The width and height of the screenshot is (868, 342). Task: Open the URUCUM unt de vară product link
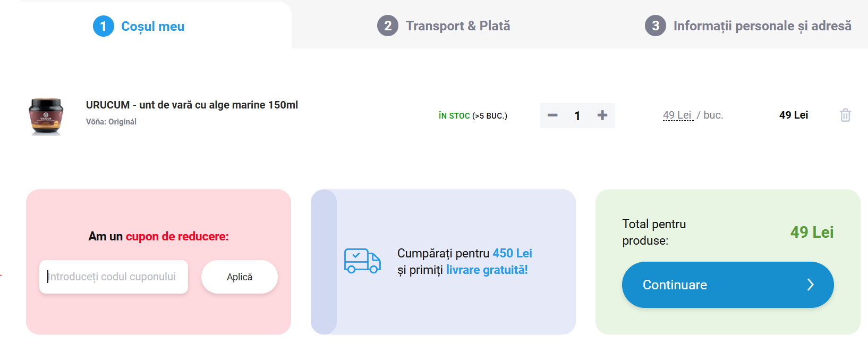192,105
